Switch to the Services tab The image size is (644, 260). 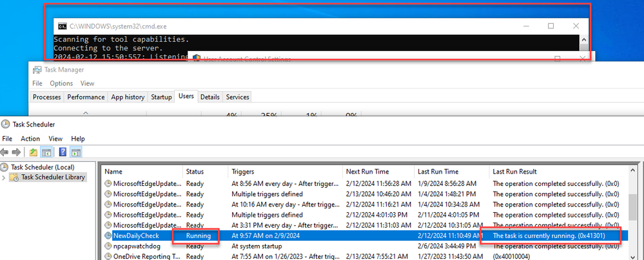237,97
